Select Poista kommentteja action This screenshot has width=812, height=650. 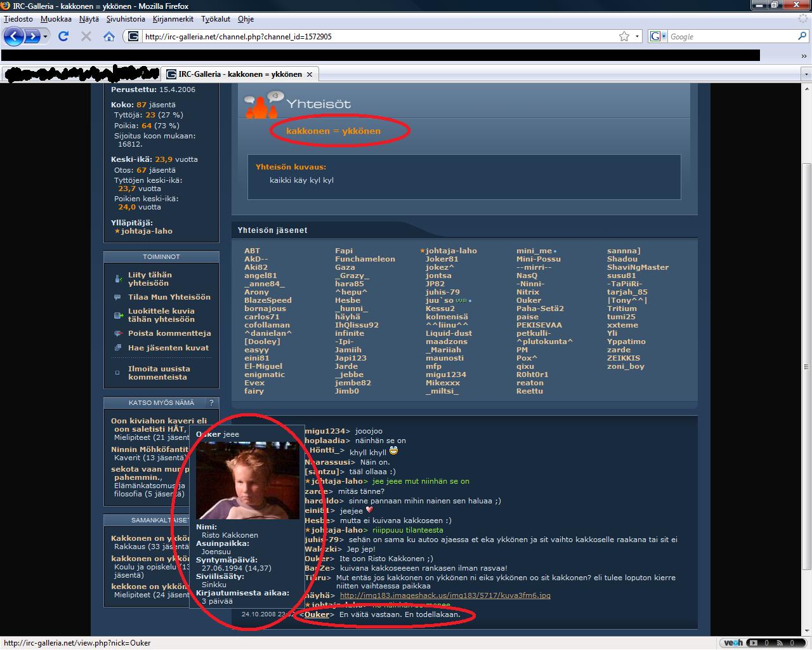[169, 333]
